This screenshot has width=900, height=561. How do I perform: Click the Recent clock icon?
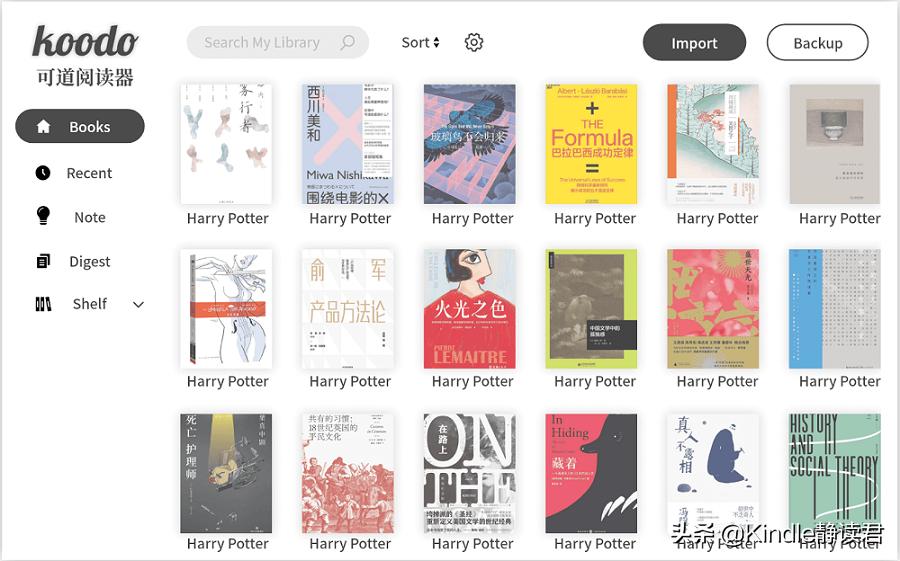point(43,173)
